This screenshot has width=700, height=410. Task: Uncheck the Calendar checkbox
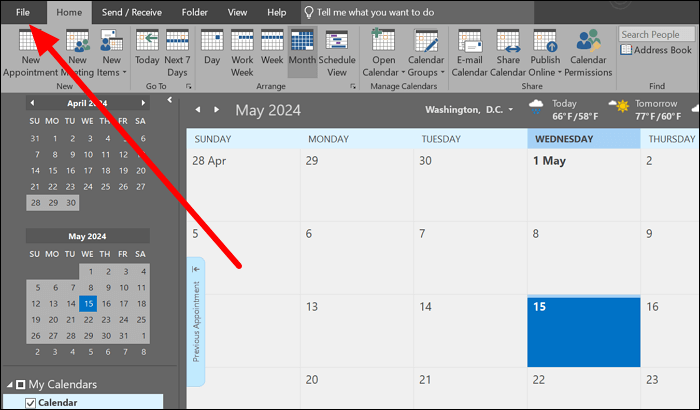[x=29, y=403]
